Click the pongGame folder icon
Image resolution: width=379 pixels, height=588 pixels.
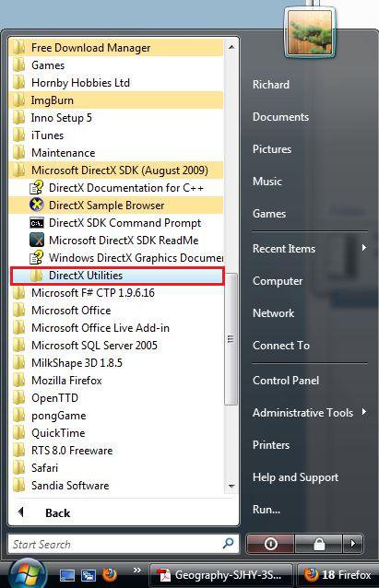[x=18, y=416]
